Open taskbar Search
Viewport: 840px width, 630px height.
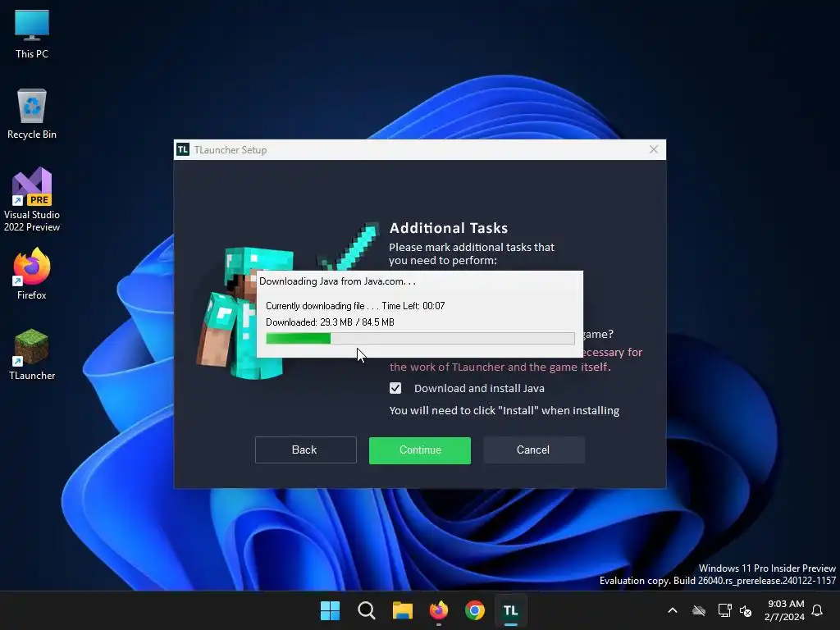(367, 610)
